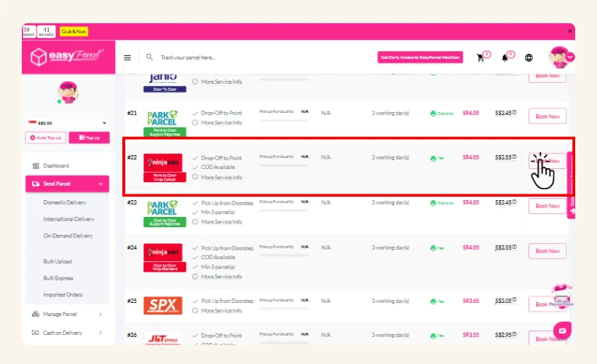Viewport: 597px width, 364px height.
Task: Close the pink promo banner
Action: tap(569, 31)
